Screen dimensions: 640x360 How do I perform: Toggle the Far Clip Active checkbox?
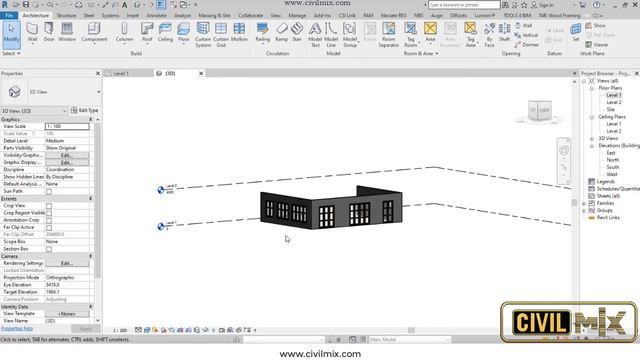49,228
